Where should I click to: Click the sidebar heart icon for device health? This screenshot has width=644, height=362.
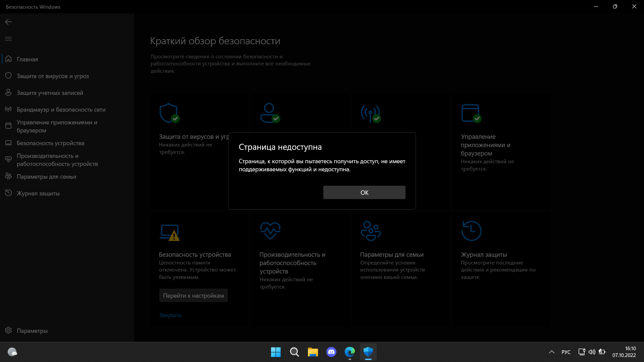tap(8, 159)
